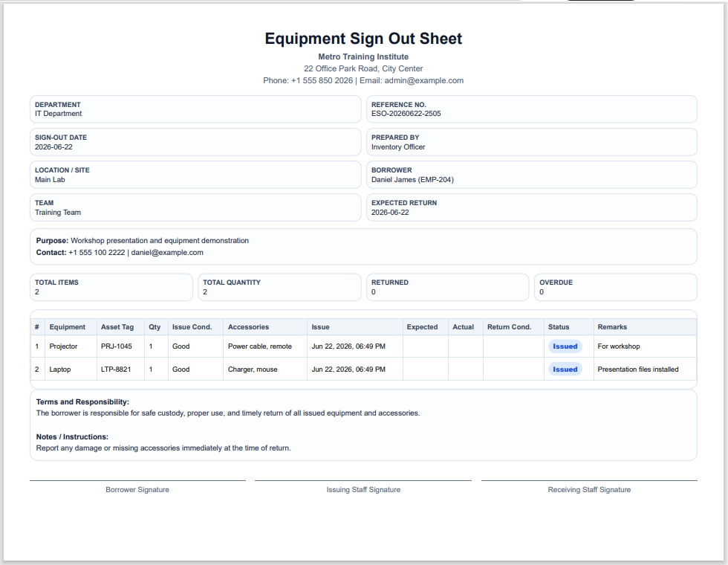Screen dimensions: 728x565
Task: Click the 'RETURNED' summary label
Action: tap(389, 282)
